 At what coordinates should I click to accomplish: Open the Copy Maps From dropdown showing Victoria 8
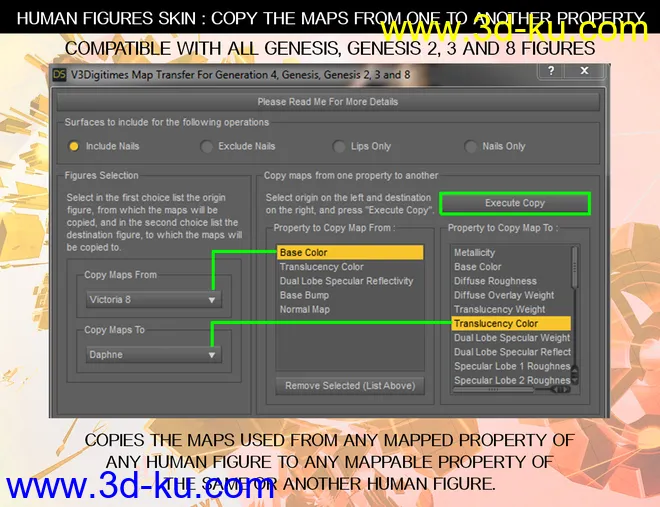pos(153,299)
